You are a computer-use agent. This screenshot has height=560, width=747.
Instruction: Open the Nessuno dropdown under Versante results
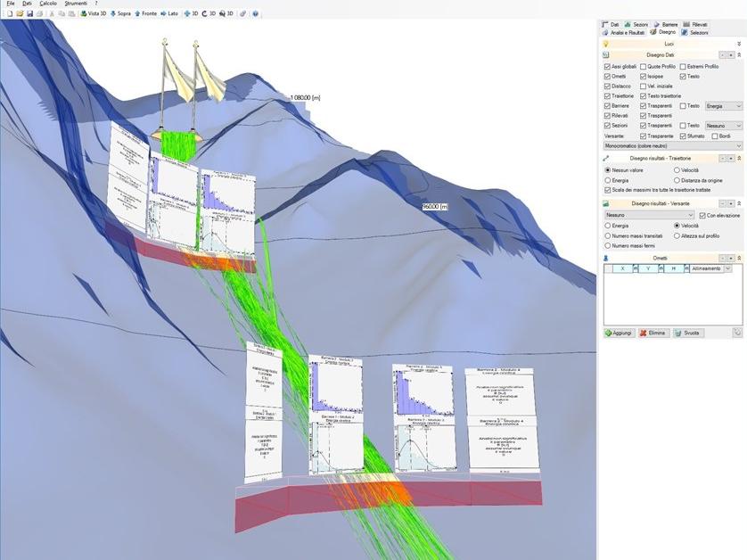pyautogui.click(x=648, y=215)
